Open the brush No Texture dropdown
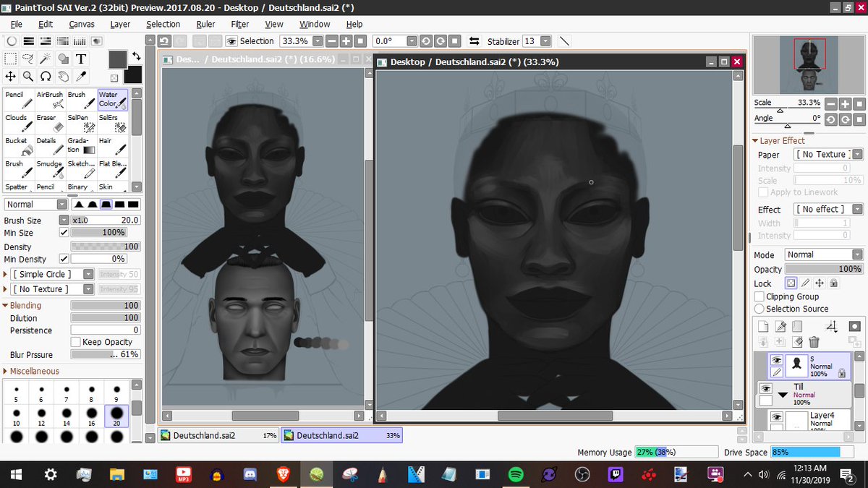The height and width of the screenshot is (488, 868). click(x=54, y=289)
